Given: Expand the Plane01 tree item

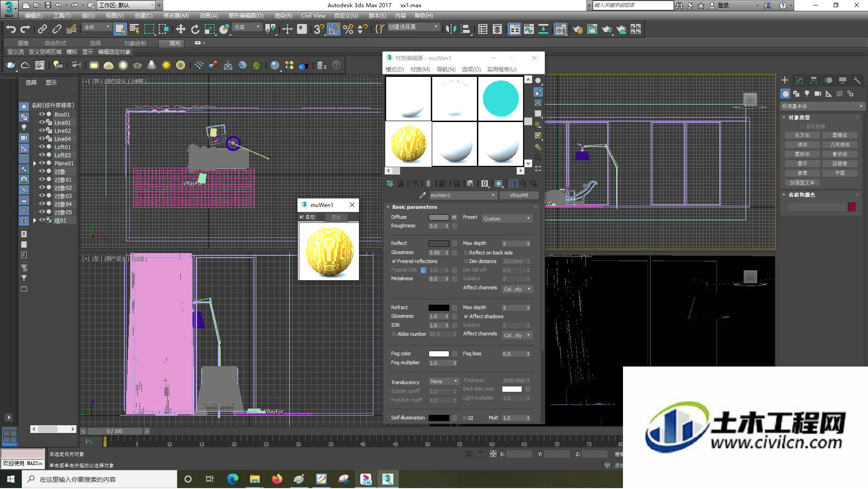Looking at the screenshot, I should click(34, 163).
